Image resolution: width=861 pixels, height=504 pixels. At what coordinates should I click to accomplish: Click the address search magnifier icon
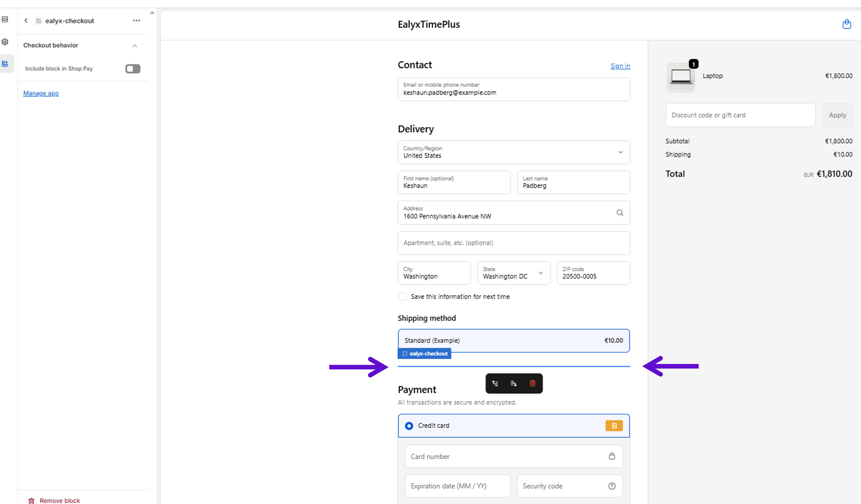pos(620,213)
